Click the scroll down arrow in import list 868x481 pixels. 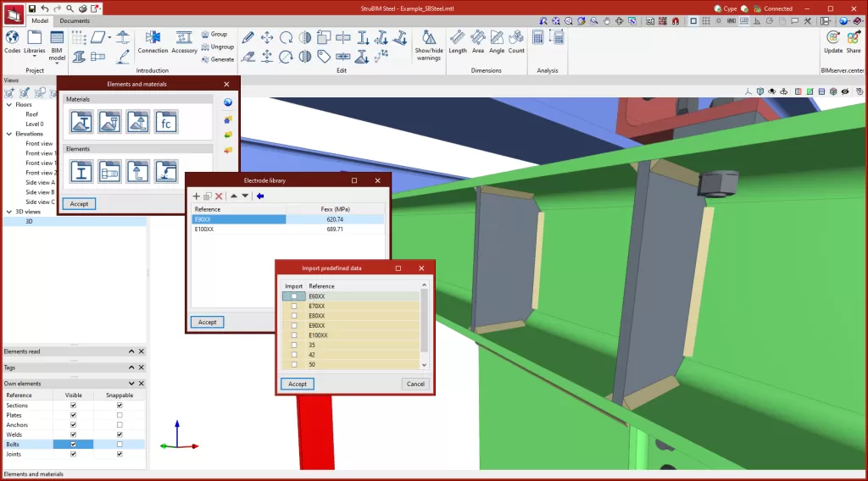pos(424,365)
